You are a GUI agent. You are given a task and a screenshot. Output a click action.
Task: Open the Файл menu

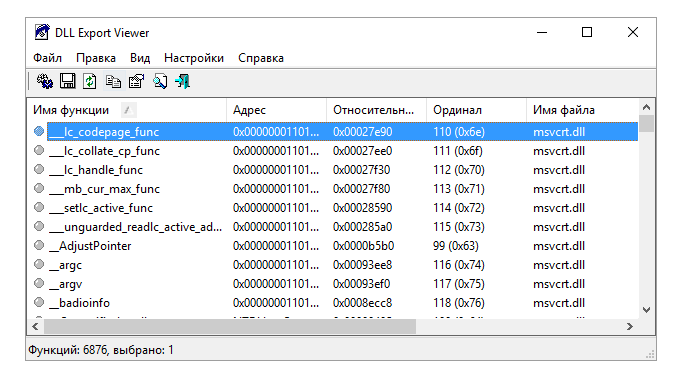47,58
